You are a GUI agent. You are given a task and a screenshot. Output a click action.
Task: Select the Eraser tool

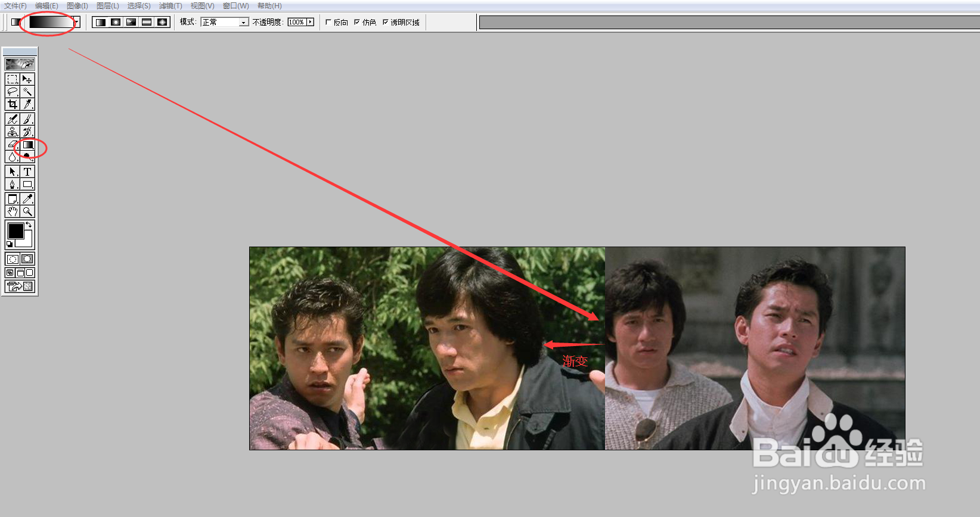pos(13,144)
